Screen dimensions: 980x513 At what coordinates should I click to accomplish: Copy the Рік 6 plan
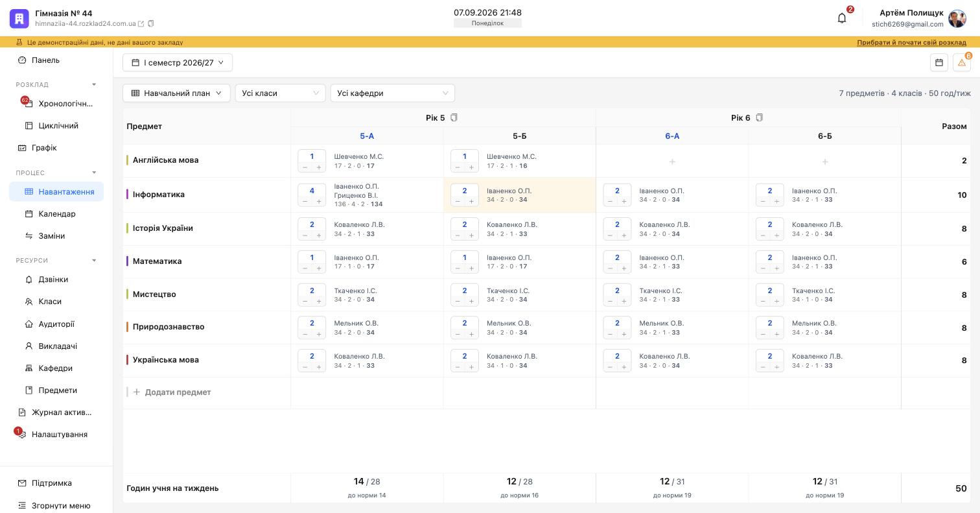pyautogui.click(x=759, y=117)
